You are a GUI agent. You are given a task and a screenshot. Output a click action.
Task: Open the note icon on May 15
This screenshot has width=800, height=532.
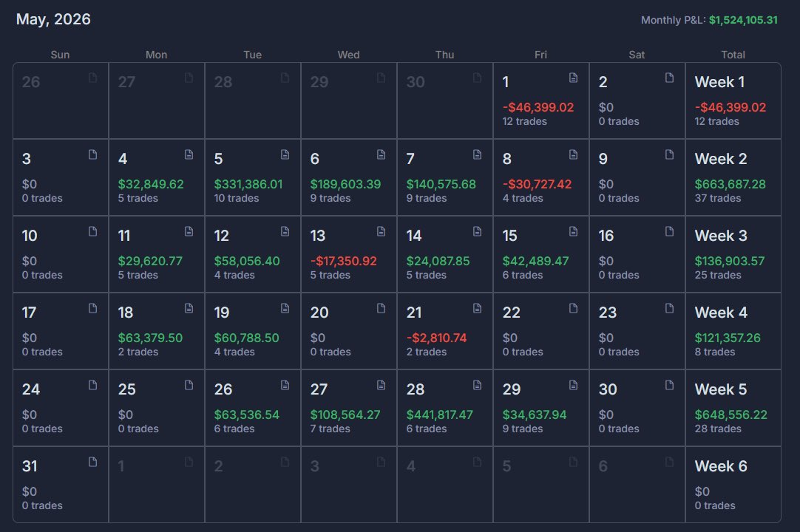[x=573, y=231]
